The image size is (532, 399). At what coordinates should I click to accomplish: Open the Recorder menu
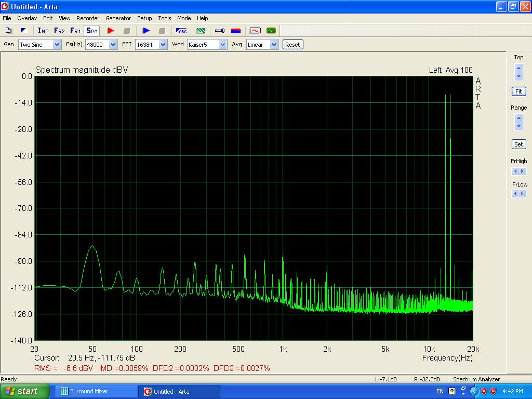pyautogui.click(x=88, y=18)
